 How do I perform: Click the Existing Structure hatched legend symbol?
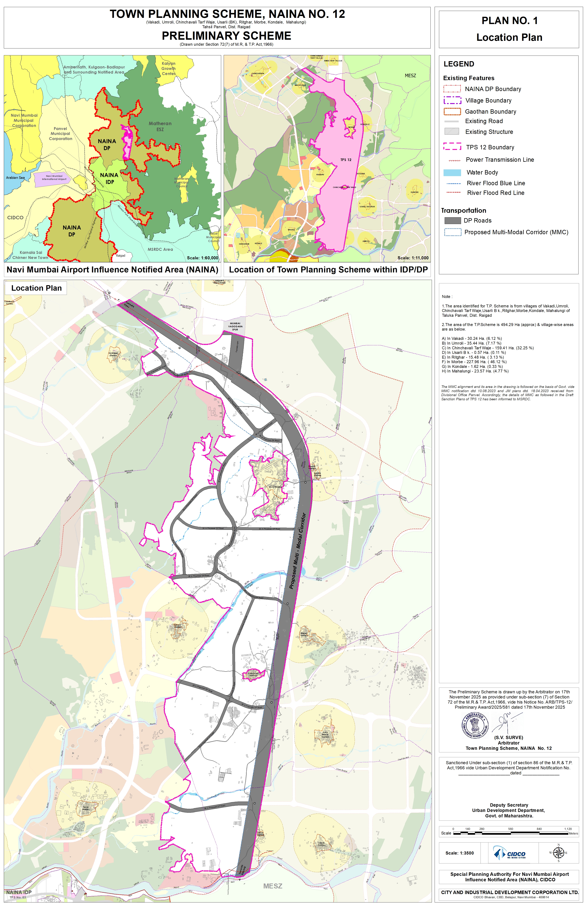pyautogui.click(x=452, y=131)
